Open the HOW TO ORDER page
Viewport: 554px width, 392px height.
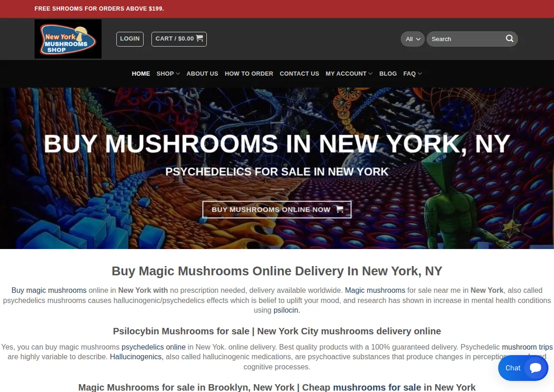tap(249, 73)
